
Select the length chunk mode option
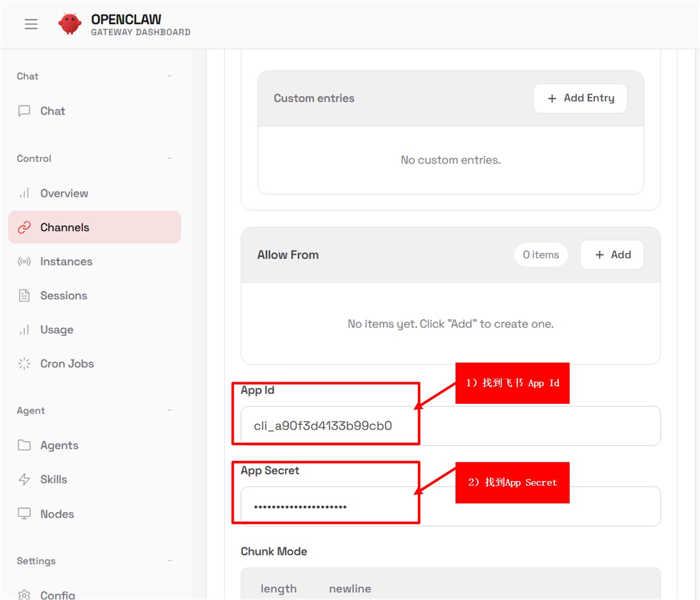pos(278,589)
